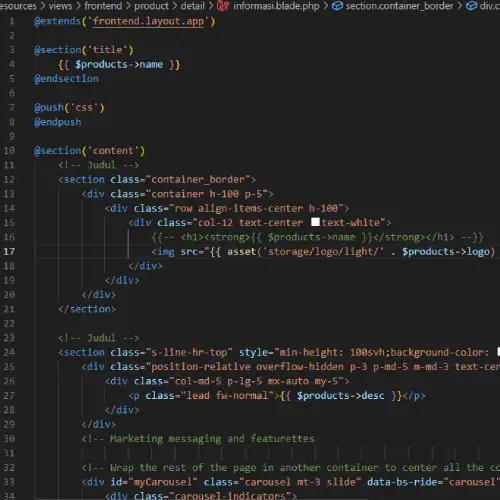Viewport: 500px width, 500px height.
Task: Select line number 24 in the gutter
Action: 9,352
